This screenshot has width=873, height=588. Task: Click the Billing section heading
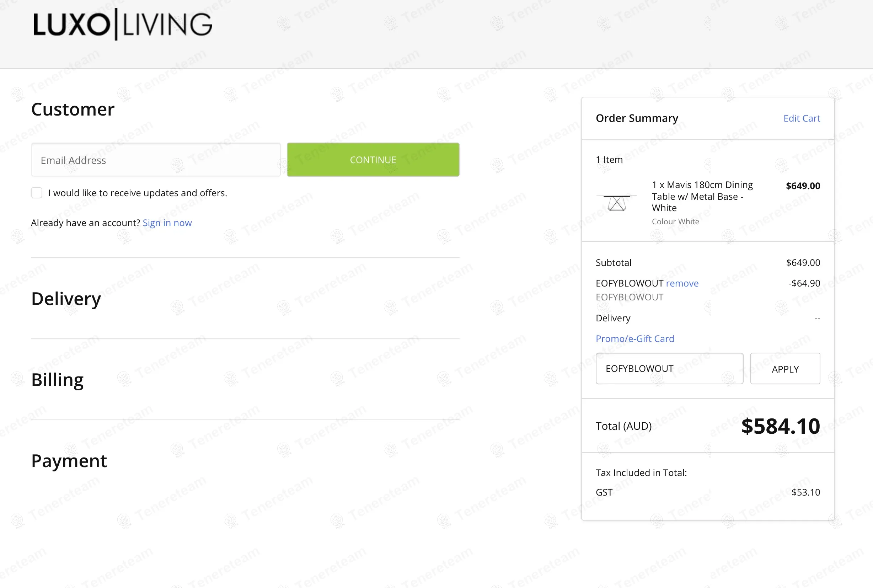(x=57, y=380)
